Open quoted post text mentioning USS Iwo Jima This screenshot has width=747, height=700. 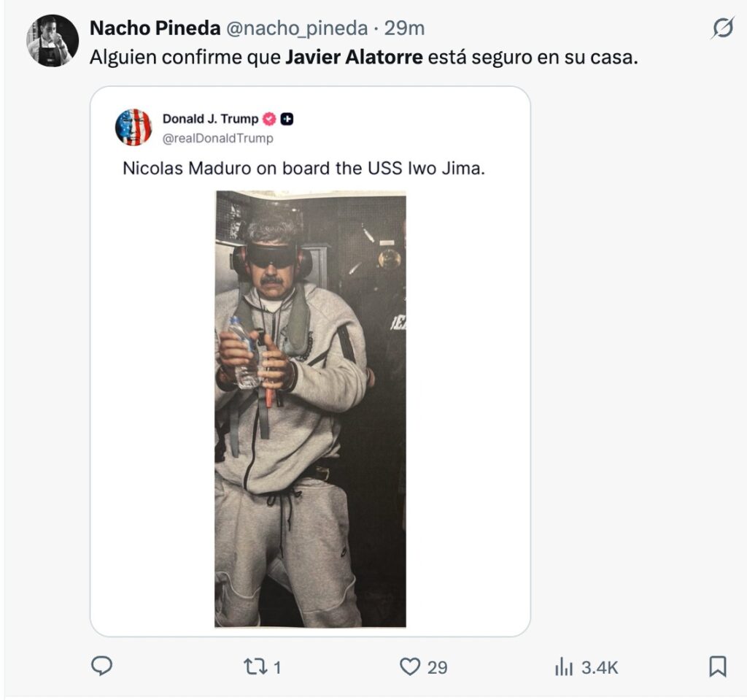[x=303, y=169]
